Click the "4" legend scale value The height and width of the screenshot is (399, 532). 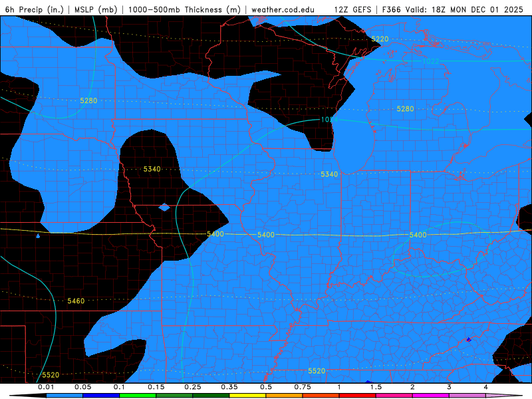(x=486, y=387)
